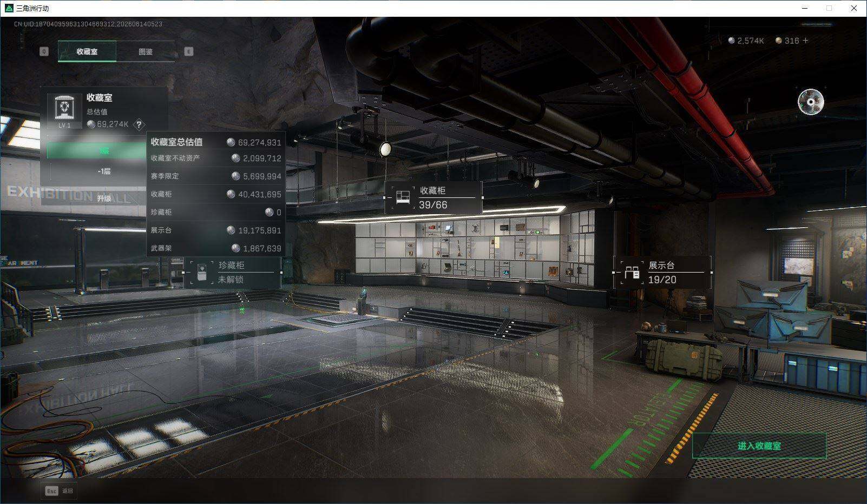Click the Q key hint icon
Image resolution: width=867 pixels, height=504 pixels.
pyautogui.click(x=44, y=51)
